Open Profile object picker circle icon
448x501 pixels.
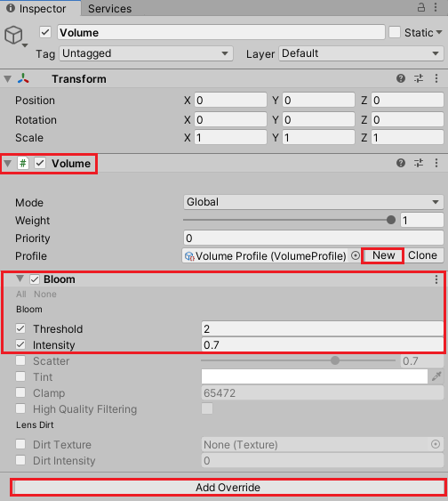click(x=356, y=255)
